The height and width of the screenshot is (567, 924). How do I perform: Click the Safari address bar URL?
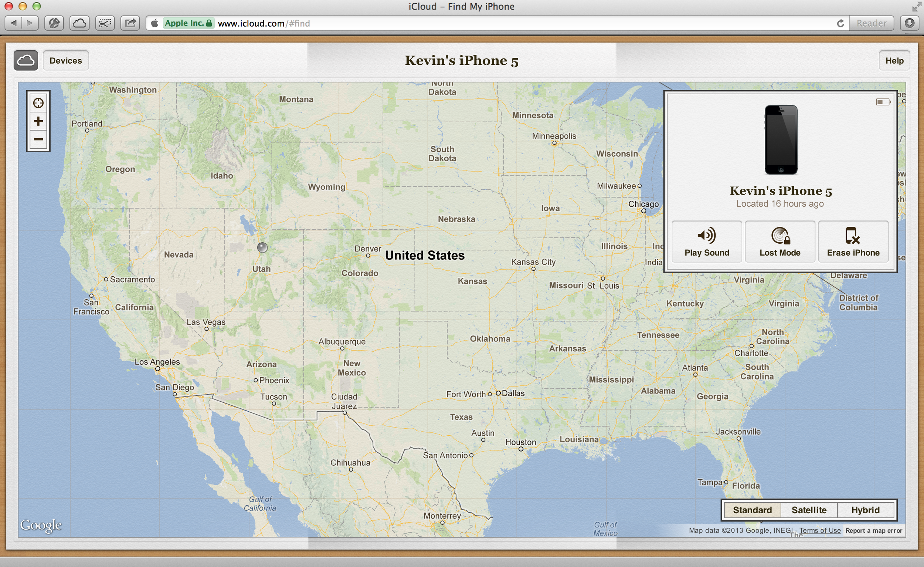point(264,23)
